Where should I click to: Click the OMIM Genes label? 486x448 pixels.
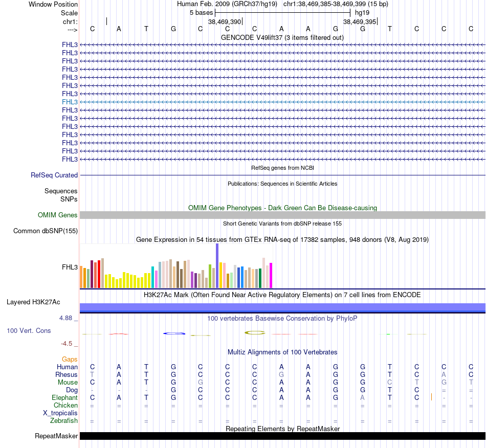click(57, 215)
